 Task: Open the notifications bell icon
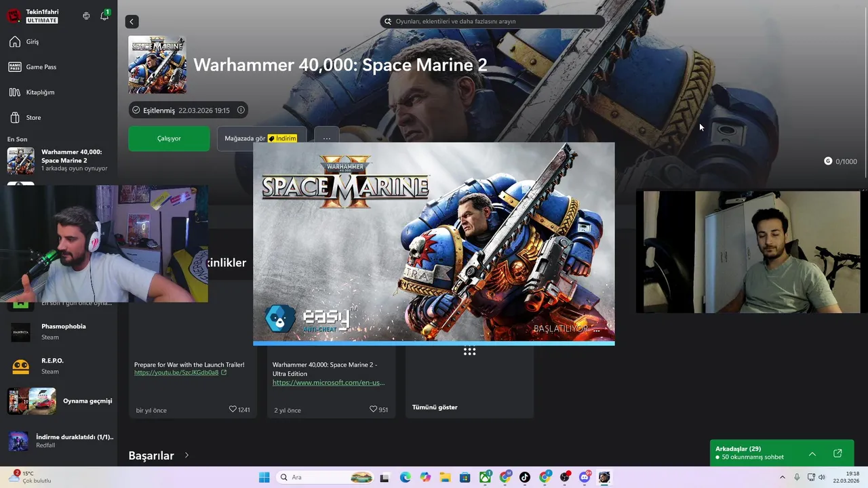coord(104,16)
